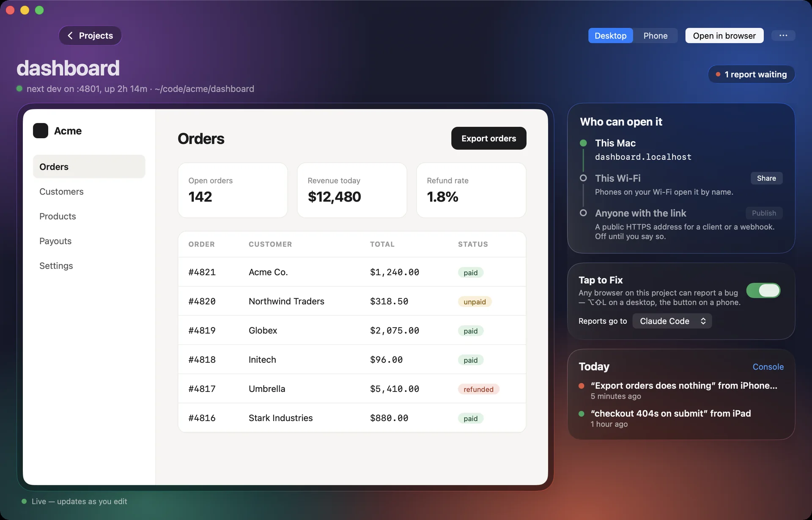Screen dimensions: 812x520
Task: Click the TOTAL column header
Action: (382, 244)
